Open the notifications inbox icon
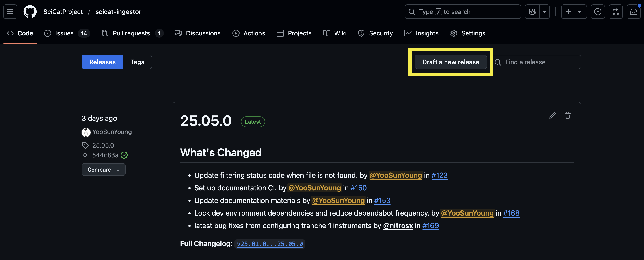Screen dimensions: 644x260 pos(633,12)
